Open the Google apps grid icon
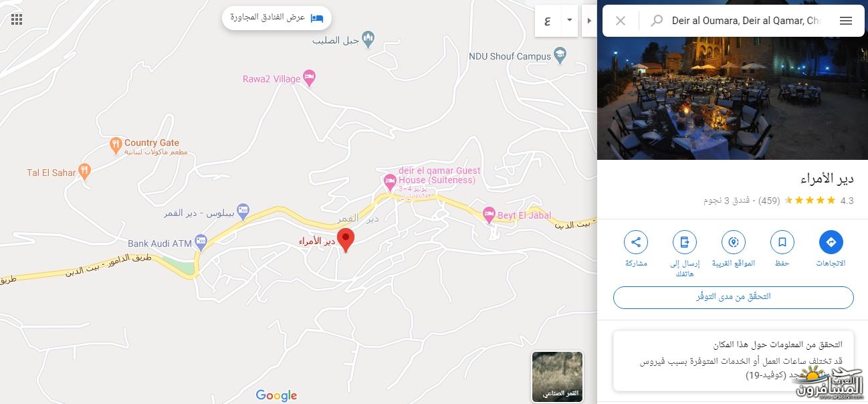This screenshot has width=868, height=404. 17,19
